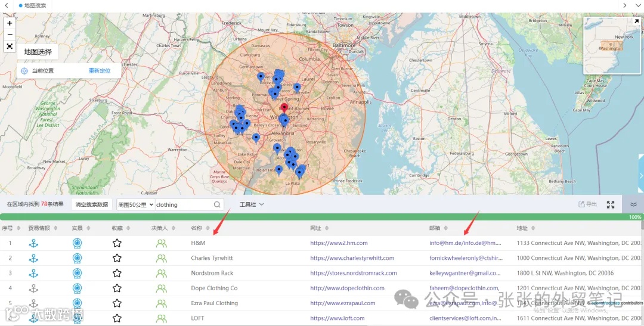Image resolution: width=644 pixels, height=326 pixels.
Task: Switch to the 地图搜索 tab
Action: click(32, 5)
